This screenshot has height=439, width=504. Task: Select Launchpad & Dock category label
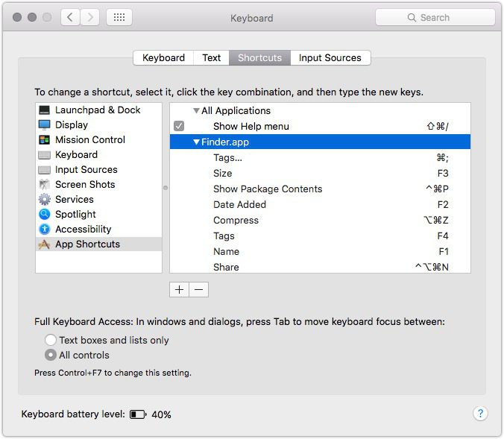coord(98,110)
